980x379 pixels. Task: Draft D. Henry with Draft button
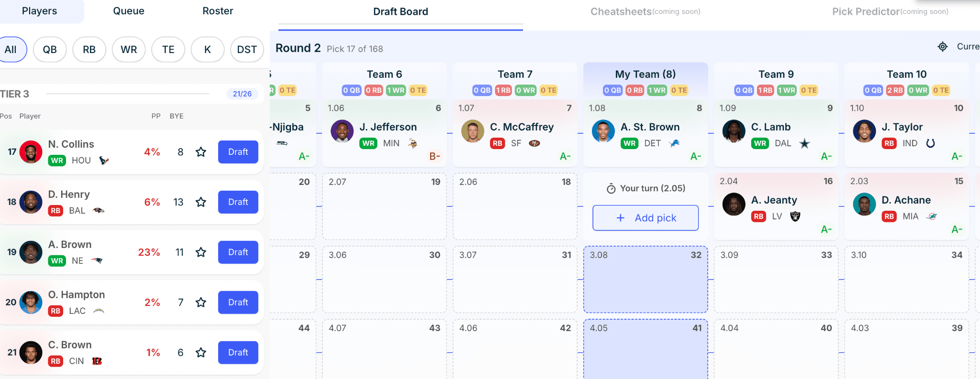[238, 202]
